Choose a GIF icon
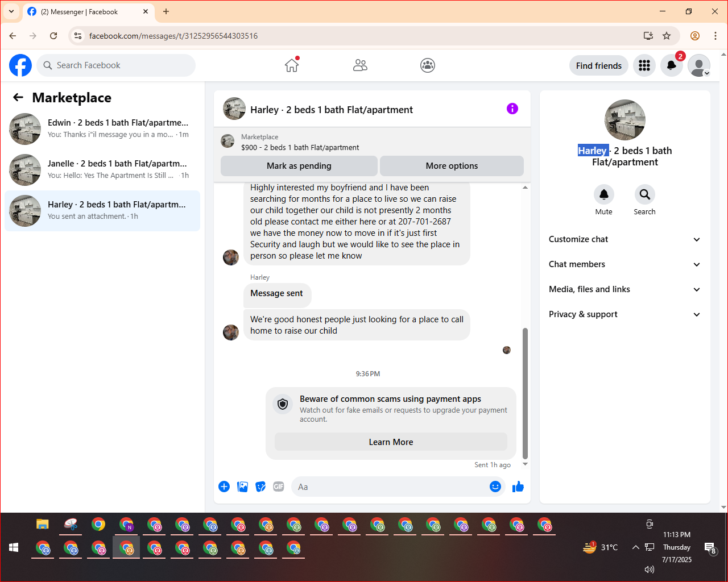 pyautogui.click(x=279, y=487)
